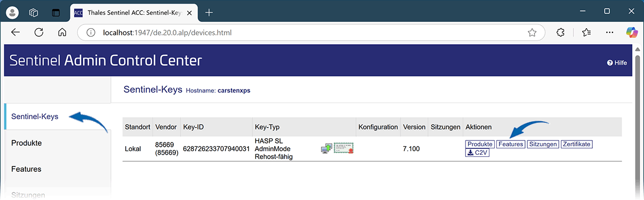644x200 pixels.
Task: Open browser settings and more menu
Action: pos(610,32)
